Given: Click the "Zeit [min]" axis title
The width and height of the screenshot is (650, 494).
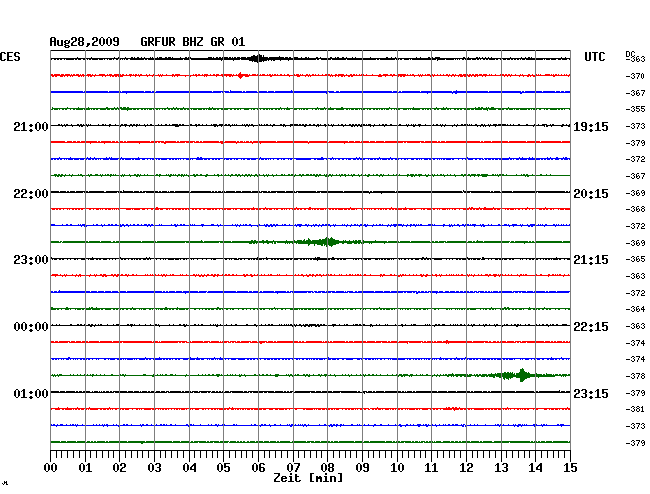Looking at the screenshot, I should pos(308,478).
